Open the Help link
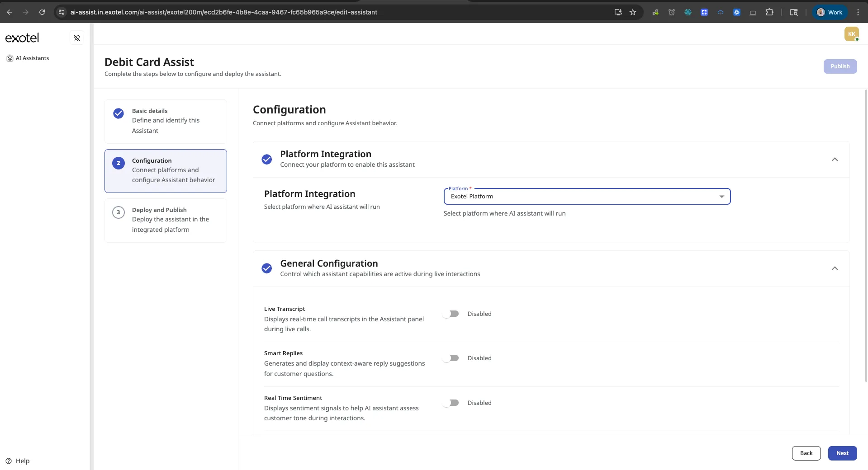The width and height of the screenshot is (868, 470). coord(18,461)
